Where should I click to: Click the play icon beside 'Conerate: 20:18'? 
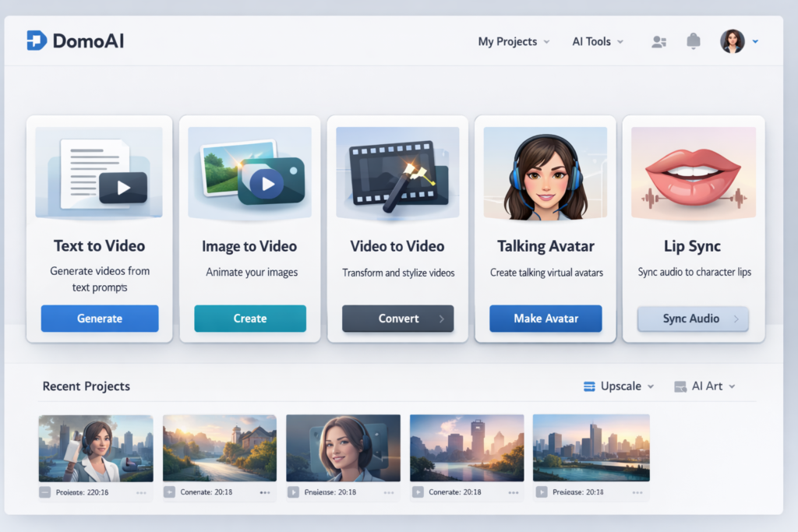418,492
